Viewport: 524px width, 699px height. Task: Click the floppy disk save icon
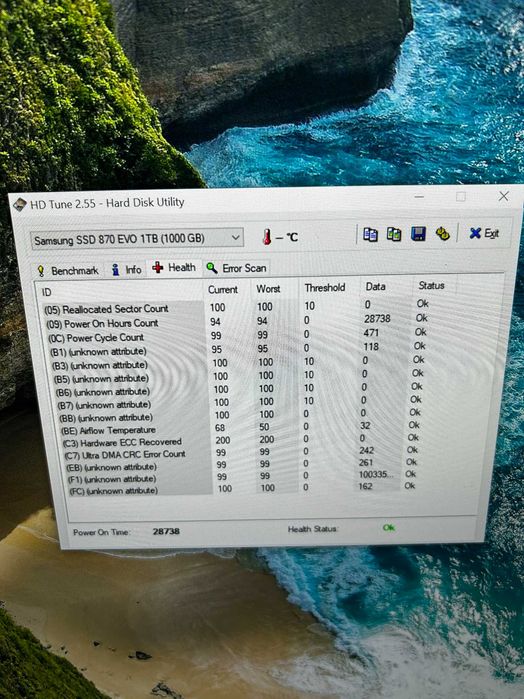tap(418, 234)
